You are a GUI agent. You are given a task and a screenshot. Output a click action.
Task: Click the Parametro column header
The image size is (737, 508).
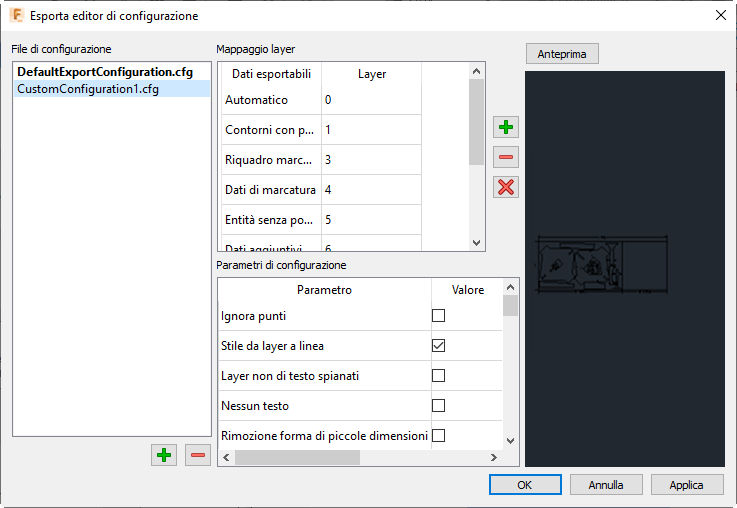tap(324, 289)
